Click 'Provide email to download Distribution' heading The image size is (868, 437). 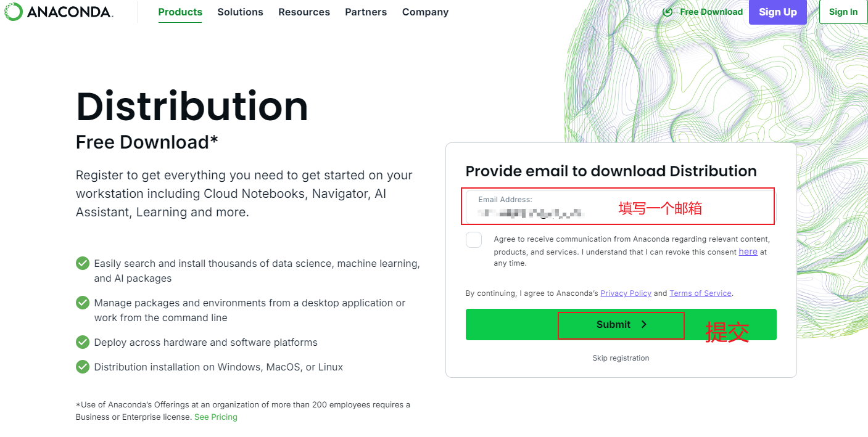pyautogui.click(x=611, y=171)
